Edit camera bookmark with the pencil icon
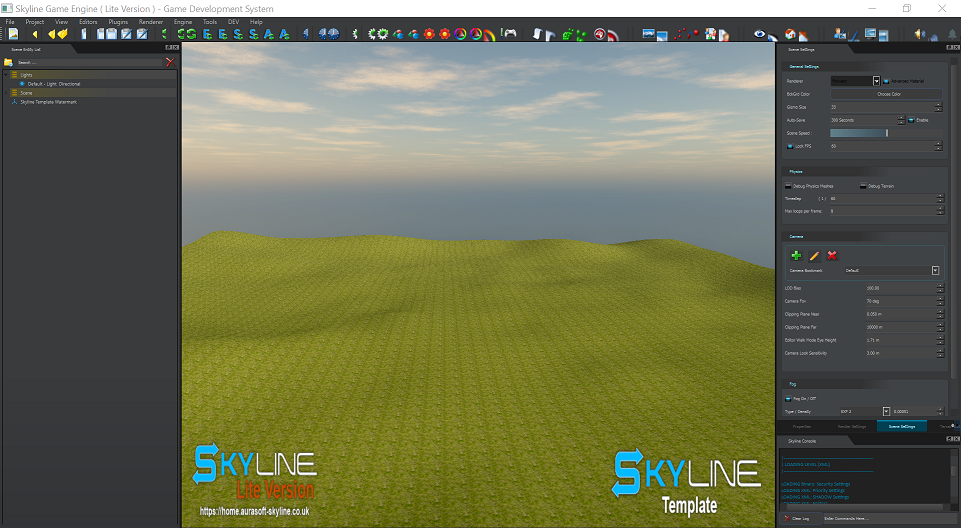 pyautogui.click(x=814, y=255)
